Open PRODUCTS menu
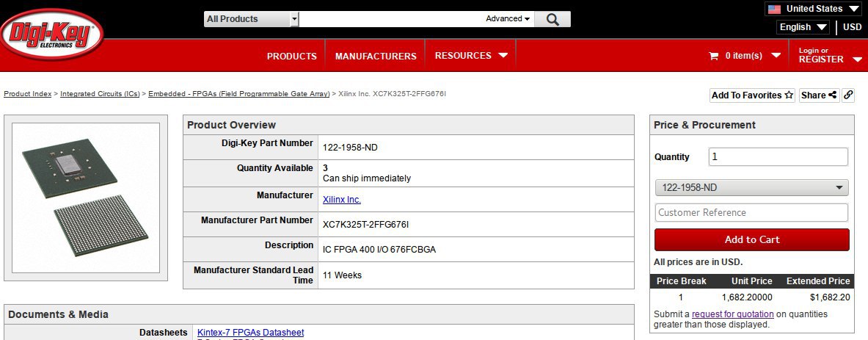The width and height of the screenshot is (868, 340). (292, 56)
